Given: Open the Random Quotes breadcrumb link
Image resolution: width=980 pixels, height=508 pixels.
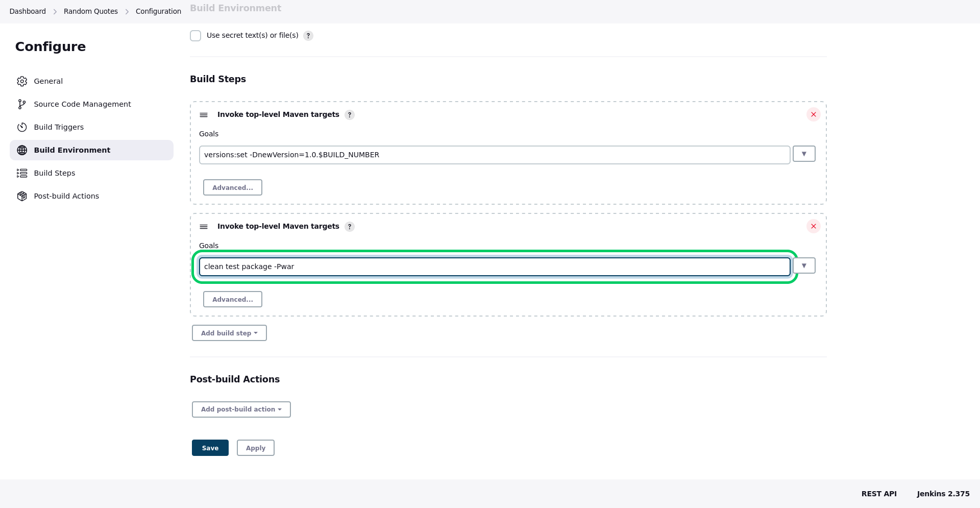Looking at the screenshot, I should [91, 11].
